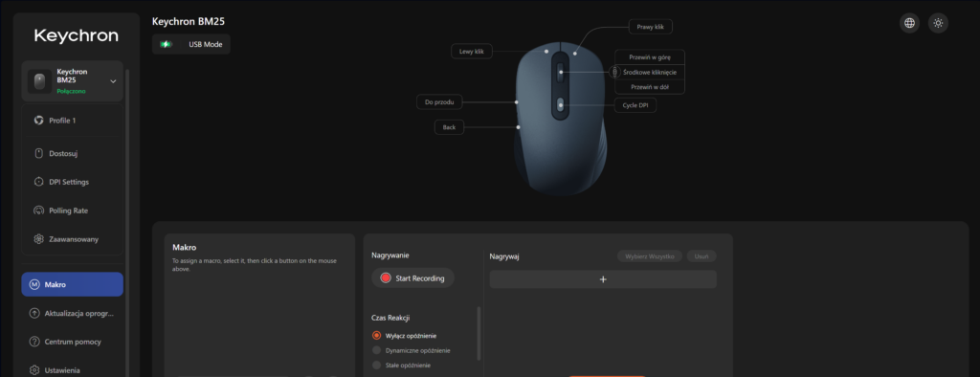Select the Lewy klik button label
Viewport: 980px width, 377px height.
point(472,52)
